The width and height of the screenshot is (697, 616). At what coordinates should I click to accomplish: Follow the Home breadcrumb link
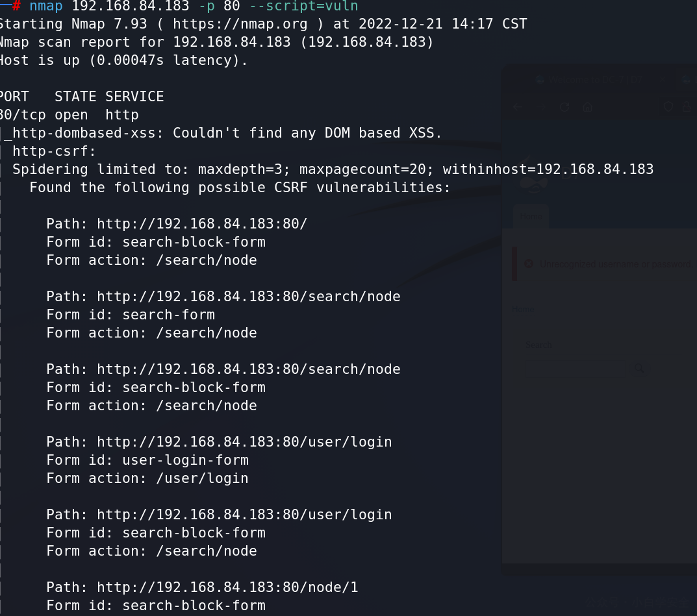coord(523,309)
